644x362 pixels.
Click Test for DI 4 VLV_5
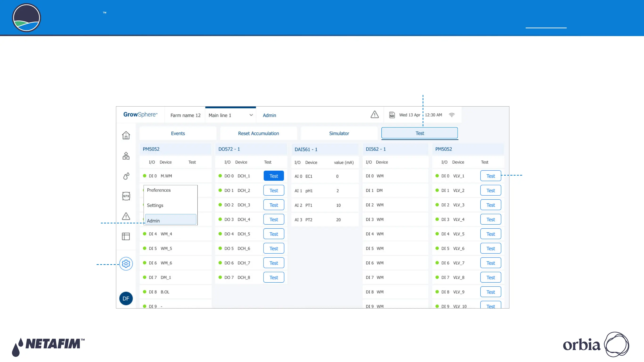coord(491,234)
